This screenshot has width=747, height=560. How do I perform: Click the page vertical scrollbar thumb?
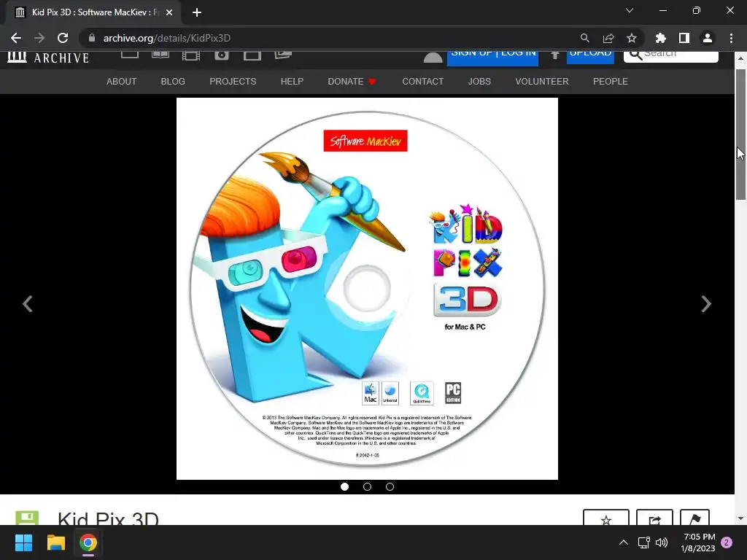[740, 134]
